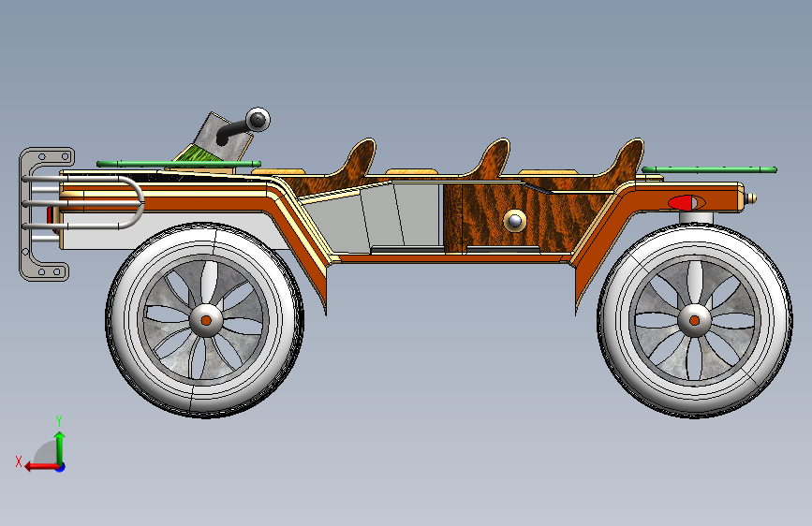Select the steering wheel knob above the hood
The width and height of the screenshot is (812, 526).
pyautogui.click(x=258, y=120)
